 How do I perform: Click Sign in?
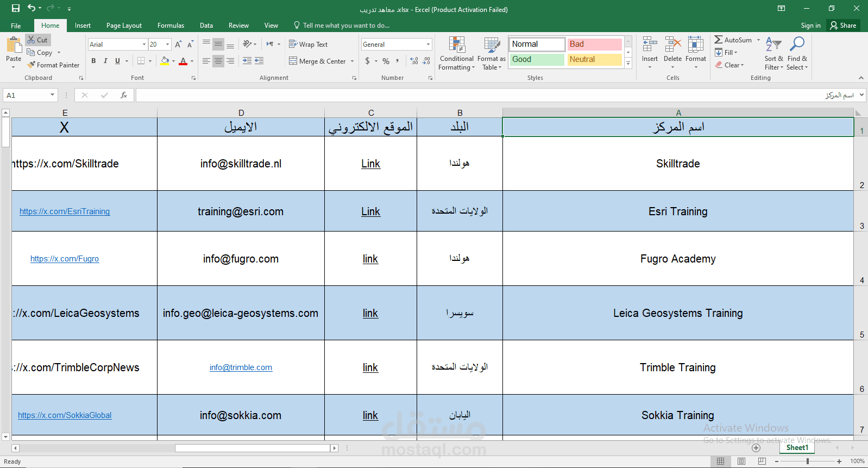(810, 26)
